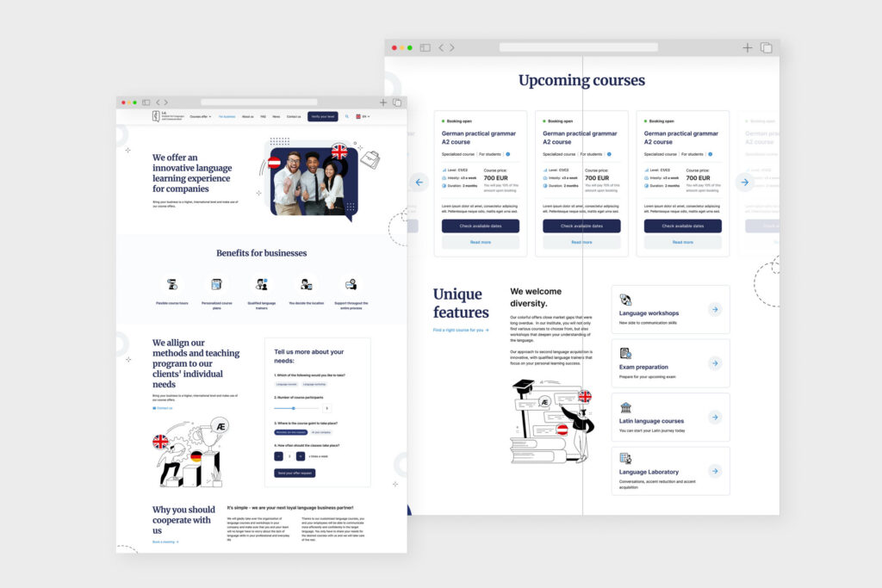
Task: Go forward in the Upcoming courses browser window
Action: click(451, 48)
